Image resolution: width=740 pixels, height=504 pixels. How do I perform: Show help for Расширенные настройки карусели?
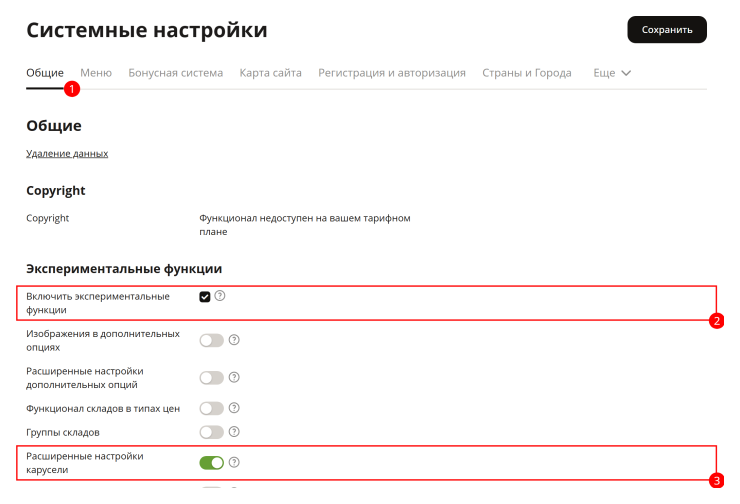234,462
